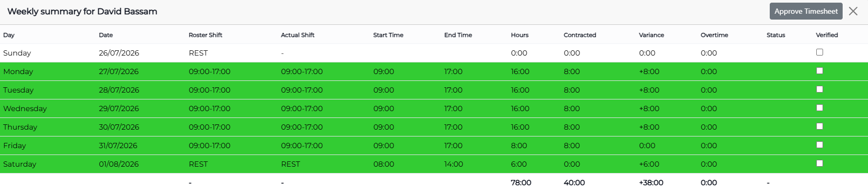The image size is (868, 191).
Task: Tick the Verified checkbox for Sunday
Action: [819, 52]
